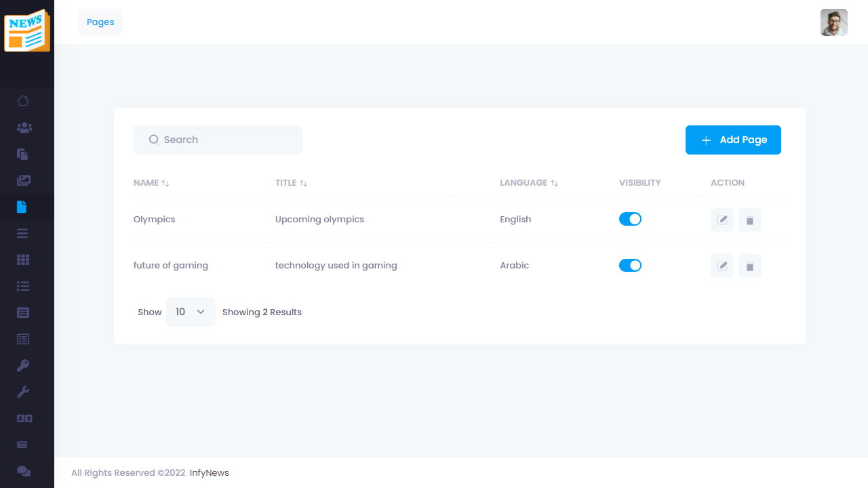
Task: Open the edit icon for Olympics page
Action: pos(722,219)
